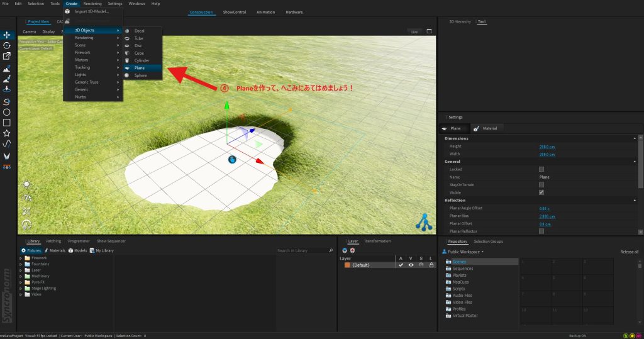Select the circle shape drawing tool
644x339 pixels.
click(7, 112)
